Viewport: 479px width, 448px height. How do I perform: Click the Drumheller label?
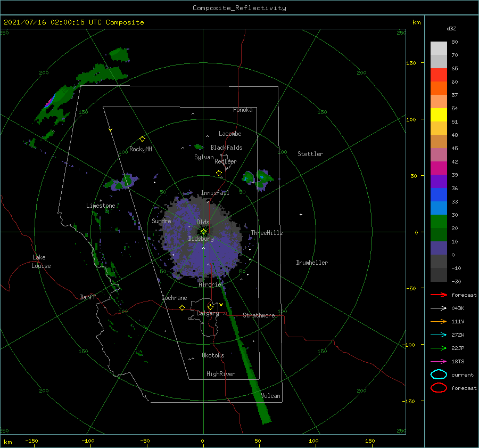312,263
